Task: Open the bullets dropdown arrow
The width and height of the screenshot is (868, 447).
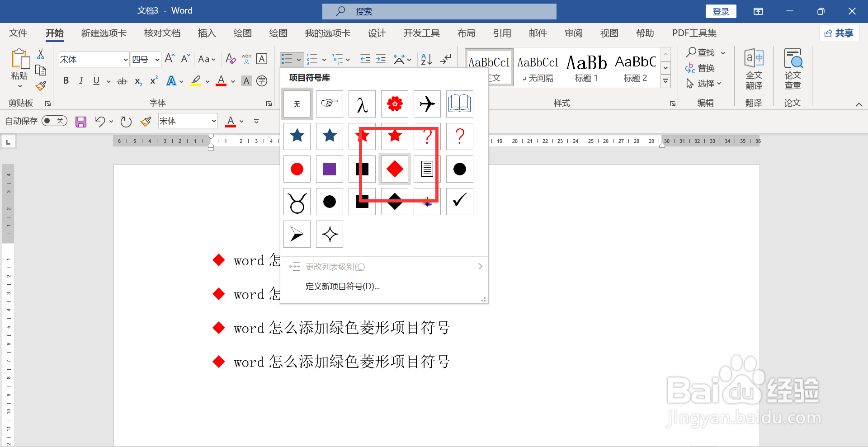Action: pos(299,59)
